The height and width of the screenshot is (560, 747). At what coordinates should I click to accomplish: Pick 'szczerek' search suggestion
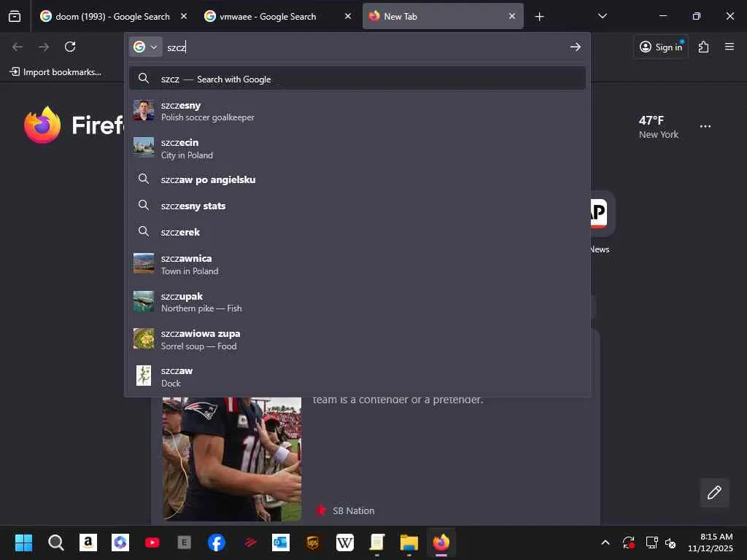tap(357, 232)
